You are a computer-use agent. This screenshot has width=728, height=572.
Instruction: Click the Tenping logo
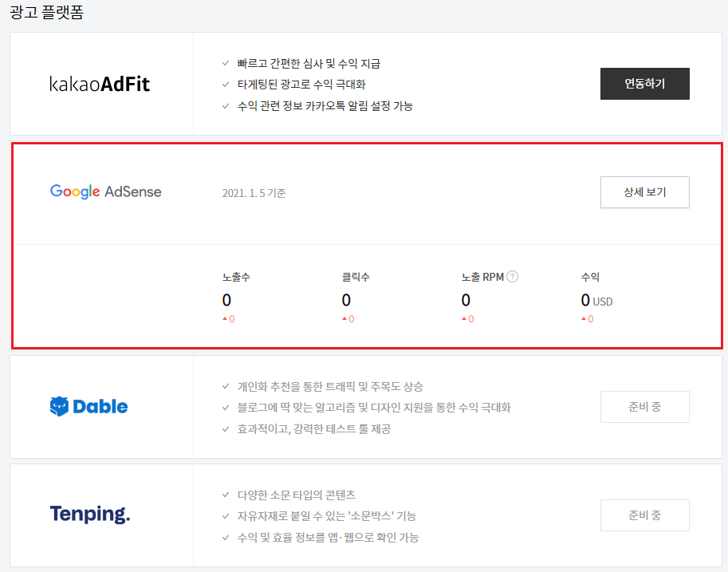click(x=89, y=514)
